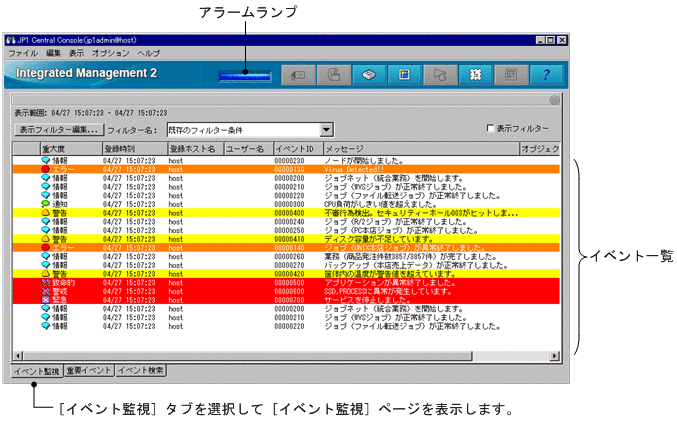Click the warning icon on event 00000420 row

point(45,274)
